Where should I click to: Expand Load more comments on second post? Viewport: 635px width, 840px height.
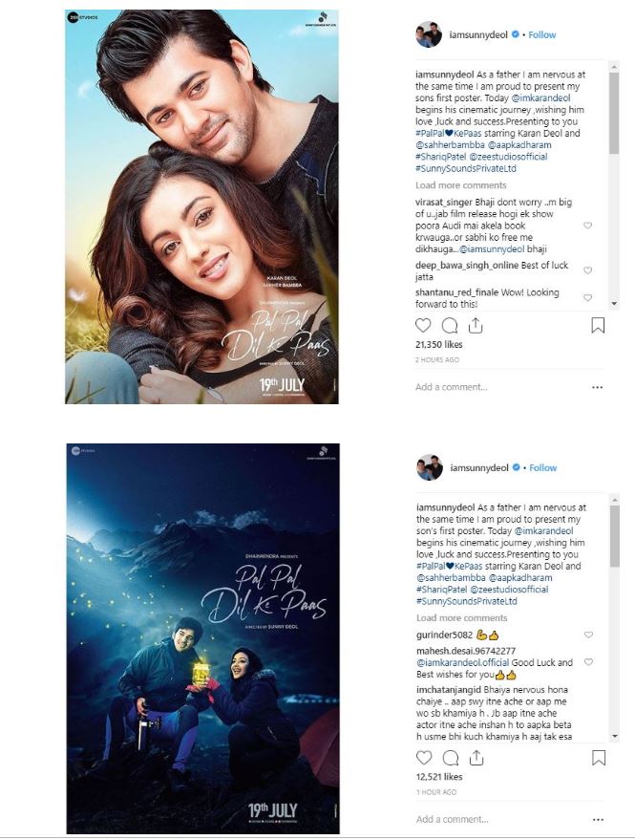(x=462, y=617)
